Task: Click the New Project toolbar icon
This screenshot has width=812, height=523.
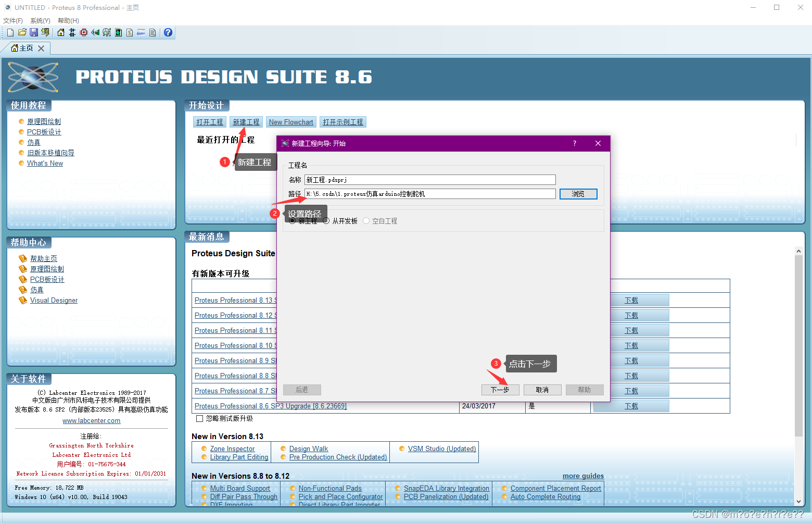Action: 10,32
